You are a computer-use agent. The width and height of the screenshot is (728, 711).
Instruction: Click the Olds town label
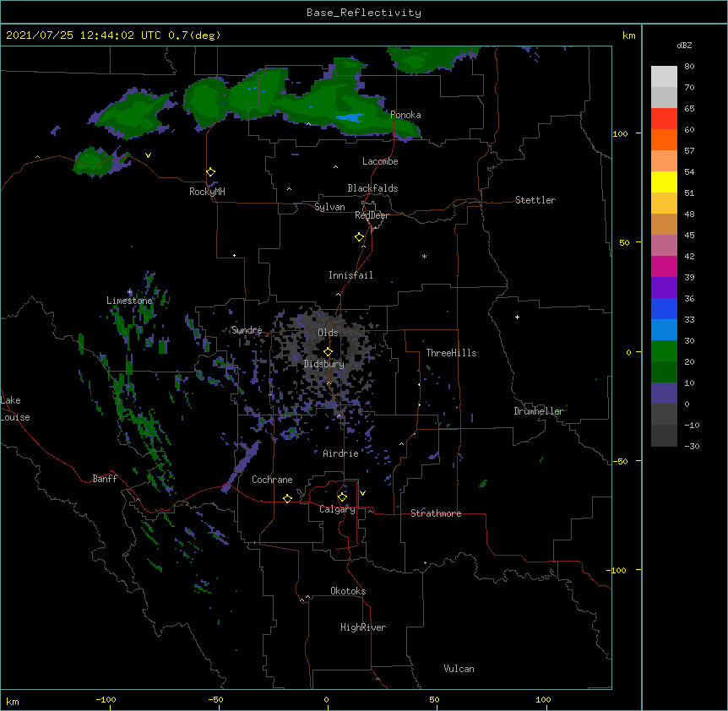(x=328, y=333)
